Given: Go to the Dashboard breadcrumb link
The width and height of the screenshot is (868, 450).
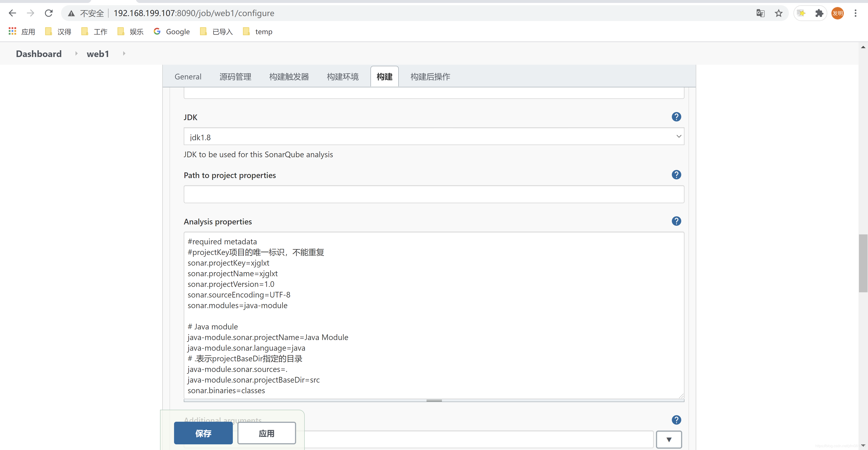Looking at the screenshot, I should [39, 54].
